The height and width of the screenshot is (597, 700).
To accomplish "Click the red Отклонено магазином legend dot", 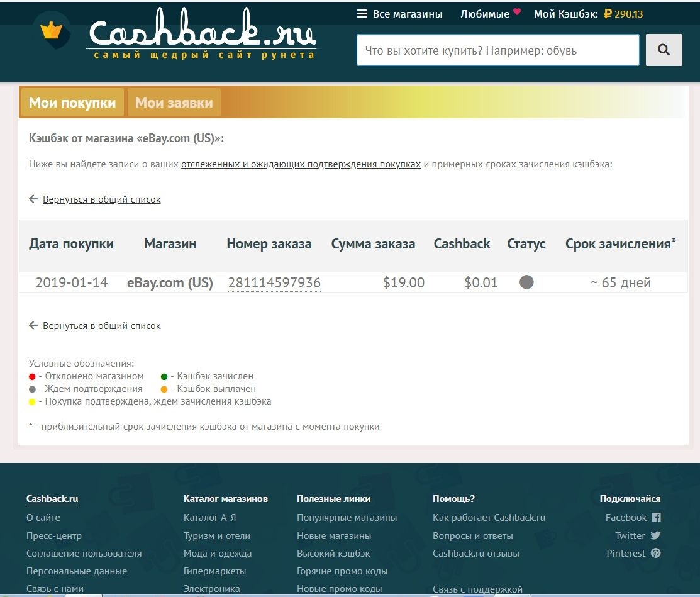I will [32, 376].
